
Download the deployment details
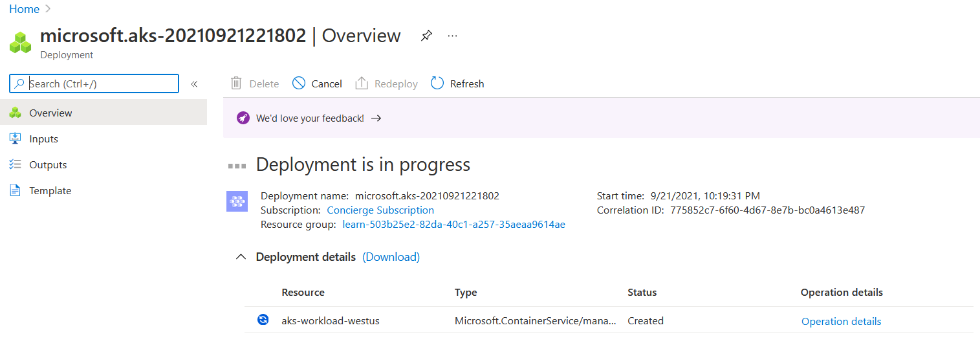coord(391,257)
